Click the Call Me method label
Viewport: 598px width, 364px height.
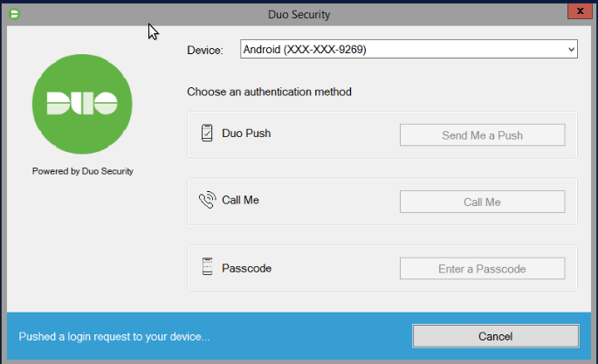tap(240, 200)
